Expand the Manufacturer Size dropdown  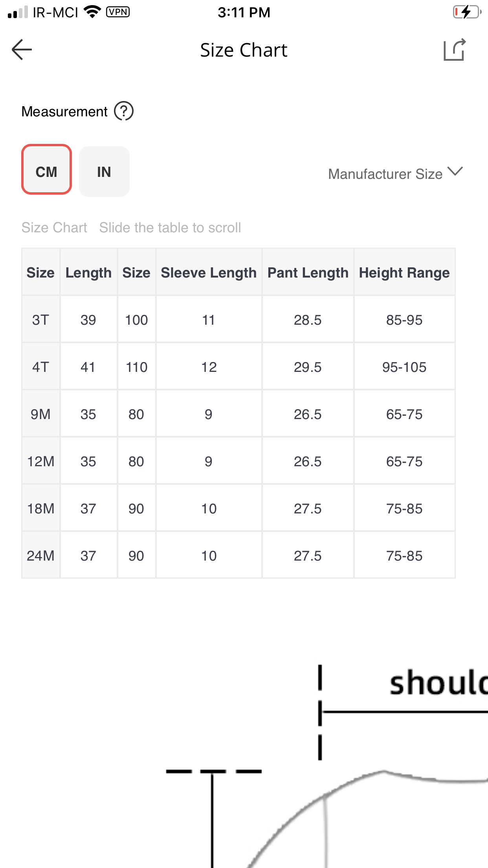(x=396, y=173)
